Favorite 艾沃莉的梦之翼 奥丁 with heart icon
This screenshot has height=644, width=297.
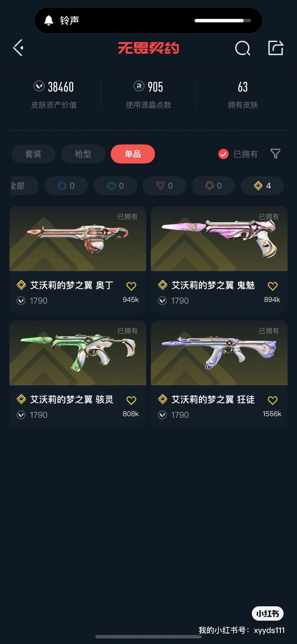point(131,286)
